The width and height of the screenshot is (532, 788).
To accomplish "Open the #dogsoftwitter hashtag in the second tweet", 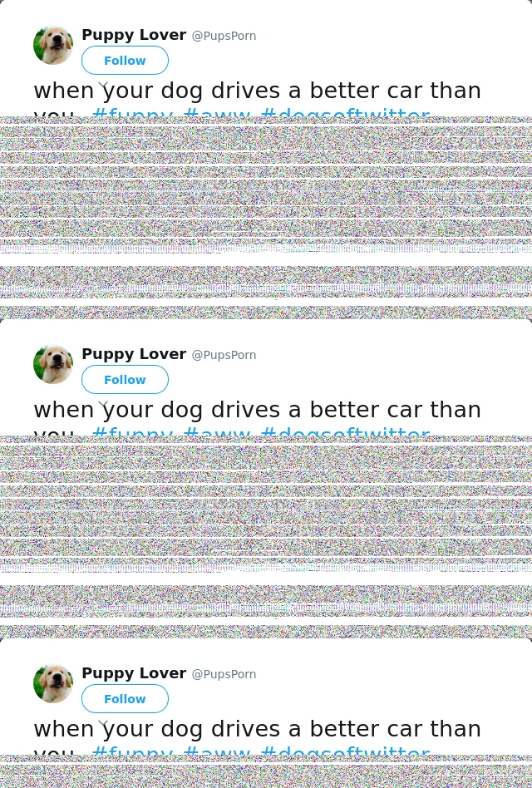I will (x=346, y=431).
